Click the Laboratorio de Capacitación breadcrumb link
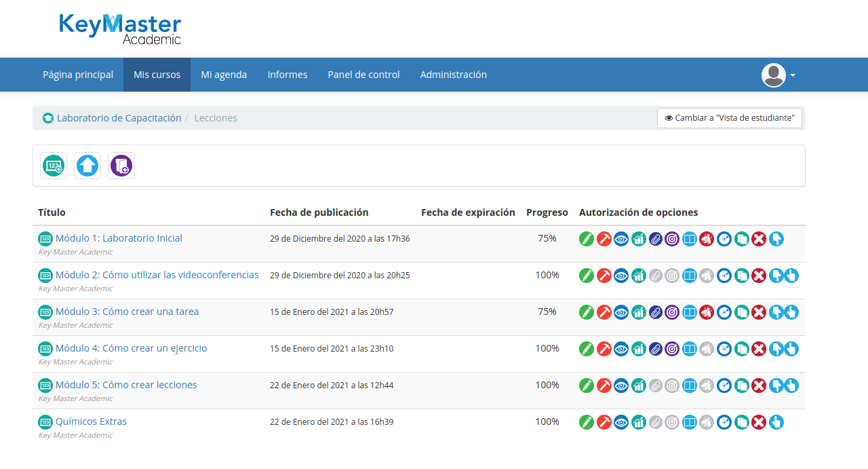 click(x=119, y=118)
